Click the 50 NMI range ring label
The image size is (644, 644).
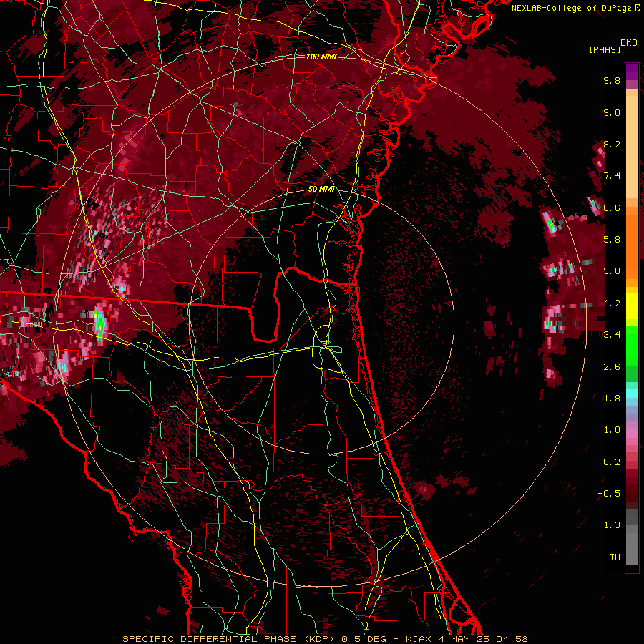(321, 190)
